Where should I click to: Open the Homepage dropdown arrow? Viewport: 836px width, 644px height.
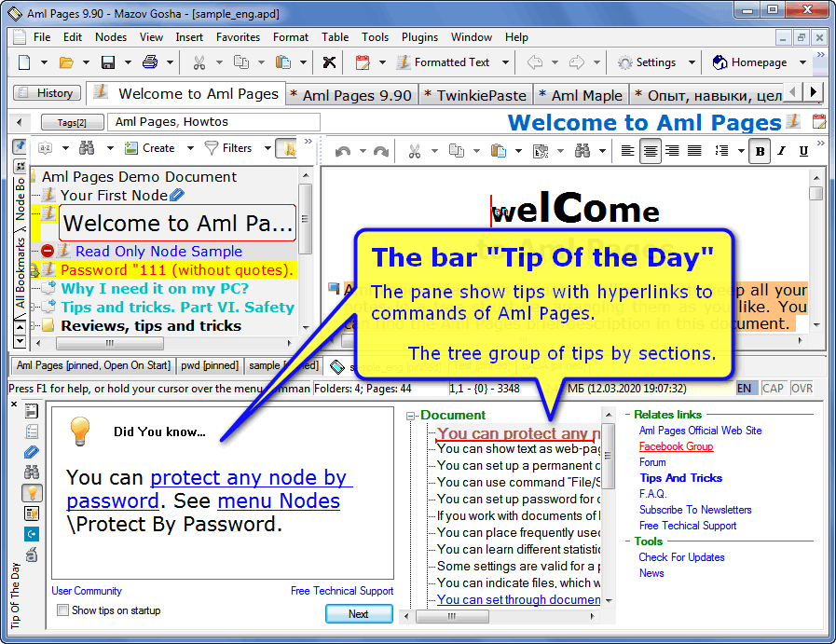(802, 62)
